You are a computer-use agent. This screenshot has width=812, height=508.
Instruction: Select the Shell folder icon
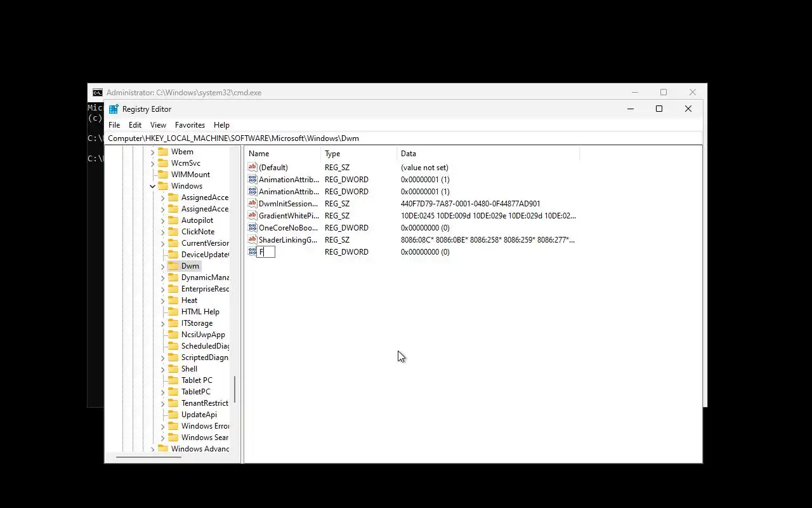[173, 369]
